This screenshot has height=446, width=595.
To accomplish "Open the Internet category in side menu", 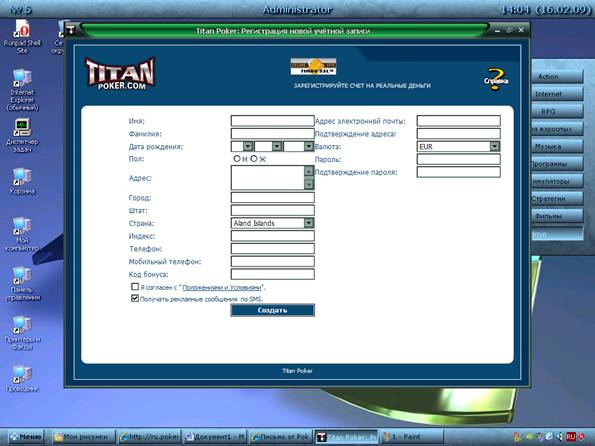I will click(557, 94).
